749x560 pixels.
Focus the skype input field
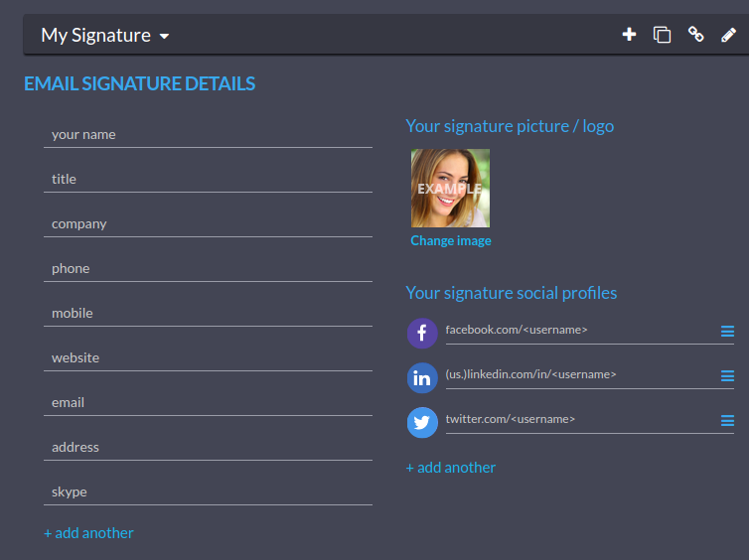pyautogui.click(x=208, y=492)
